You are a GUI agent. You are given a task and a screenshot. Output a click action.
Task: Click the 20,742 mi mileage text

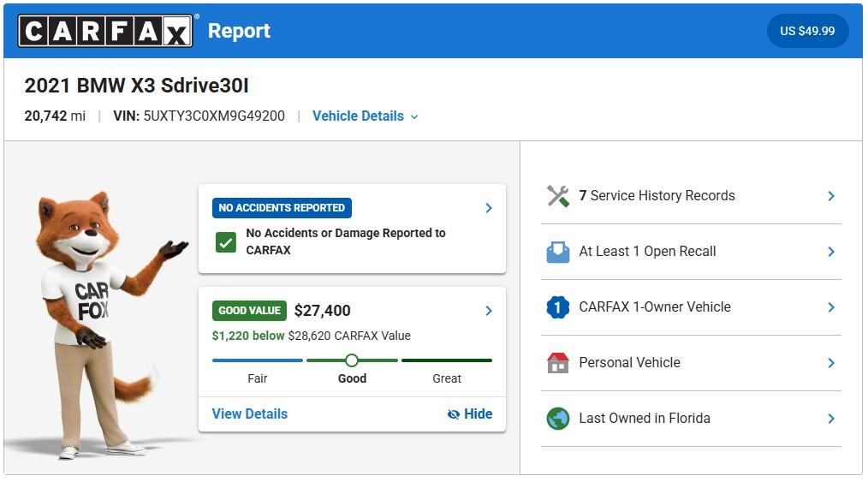pos(55,116)
